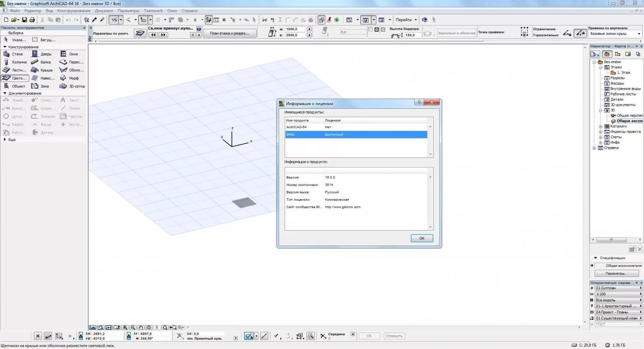
Task: Click the План этажа и разрез button
Action: pos(230,33)
